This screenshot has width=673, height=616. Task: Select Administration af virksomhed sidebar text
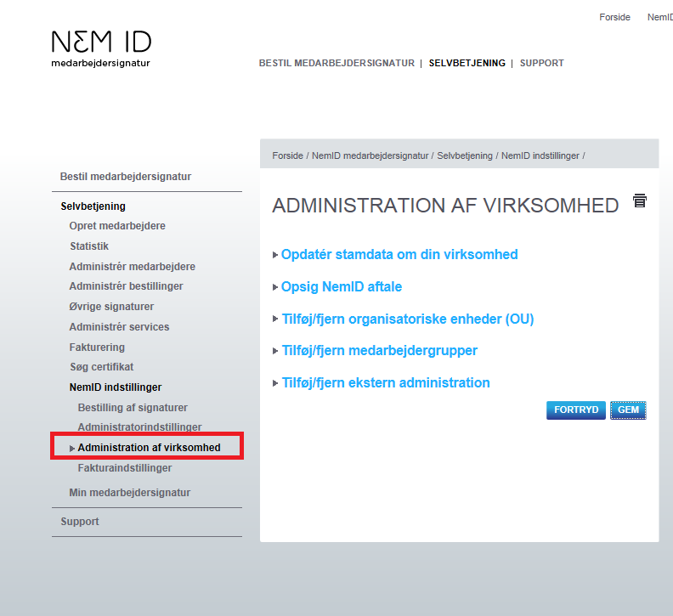[149, 447]
